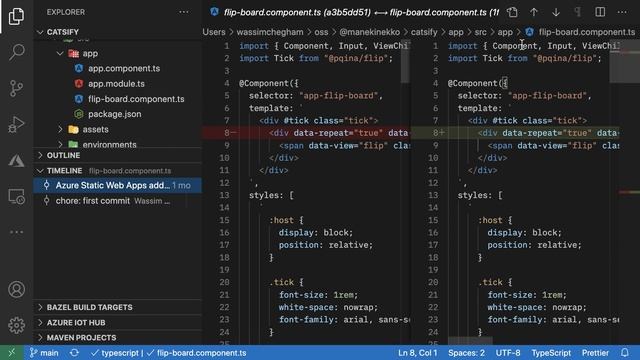Click added line 8 in right diff pane

click(515, 133)
